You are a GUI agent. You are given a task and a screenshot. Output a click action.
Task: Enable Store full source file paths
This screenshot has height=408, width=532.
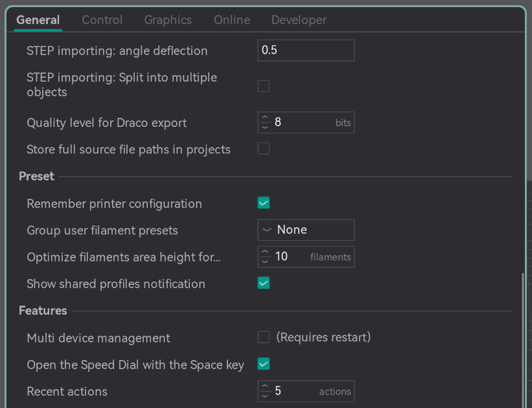[264, 148]
